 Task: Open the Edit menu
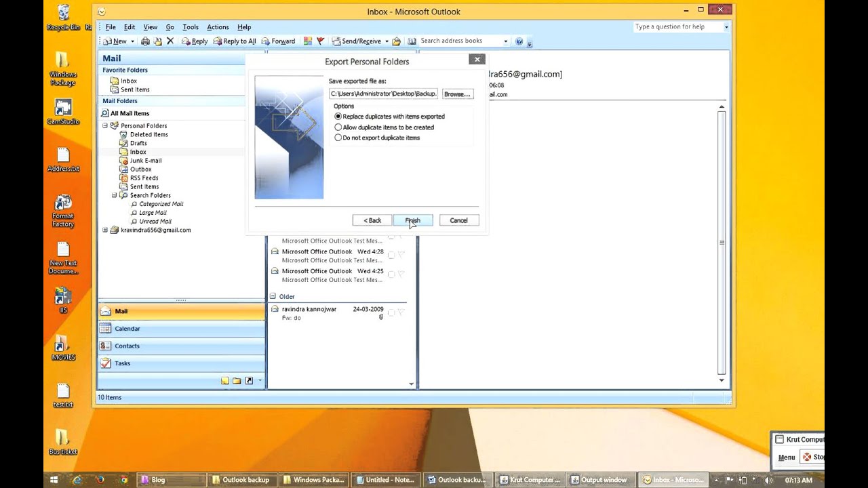point(130,27)
